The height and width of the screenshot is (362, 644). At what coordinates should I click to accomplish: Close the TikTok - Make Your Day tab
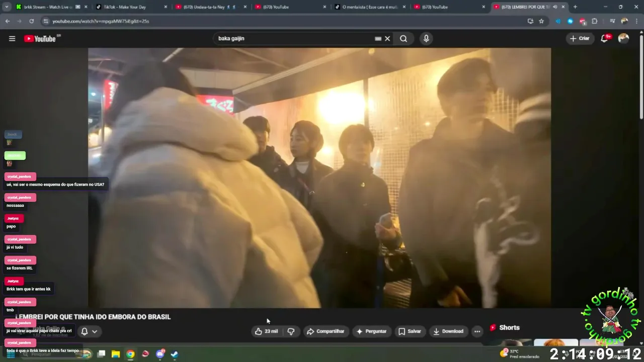pos(166,7)
